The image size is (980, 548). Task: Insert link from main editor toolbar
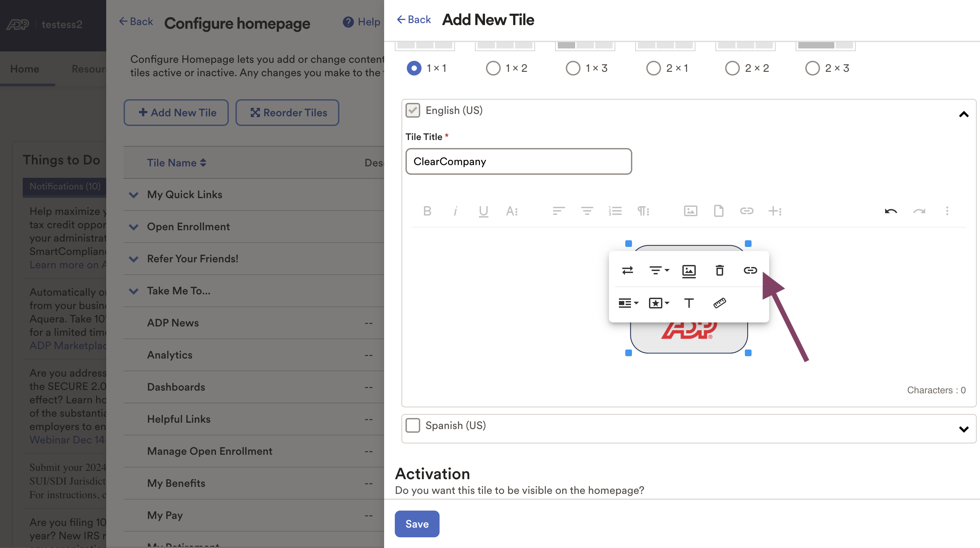747,211
